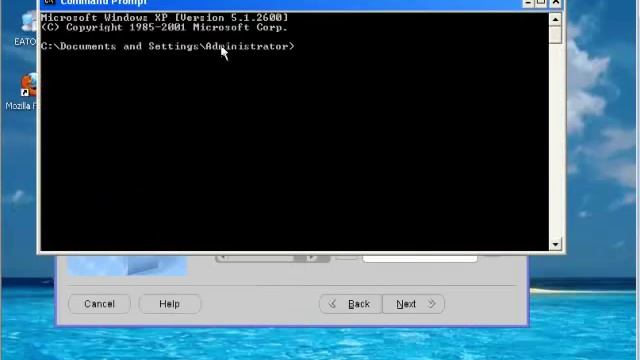Click the white input field in the installer
Viewport: 640px width, 360px height.
(420, 258)
